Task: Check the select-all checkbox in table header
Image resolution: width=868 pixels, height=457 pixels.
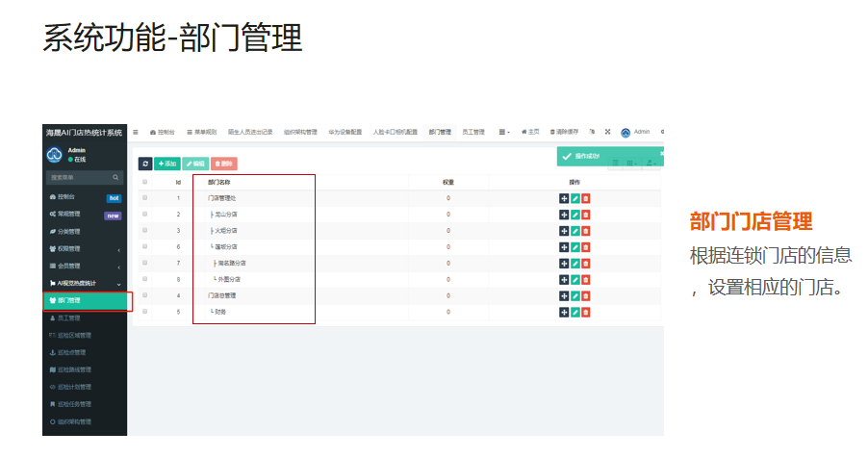Action: 145,182
